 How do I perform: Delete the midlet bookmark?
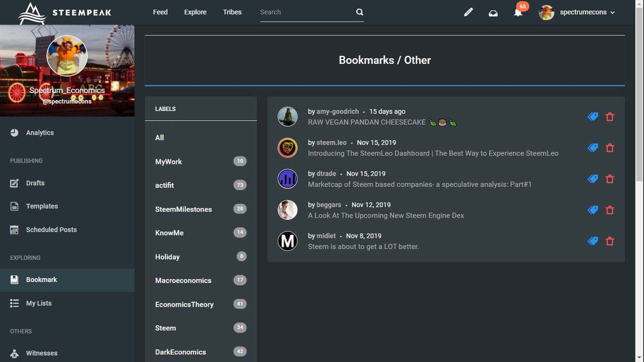(x=610, y=241)
